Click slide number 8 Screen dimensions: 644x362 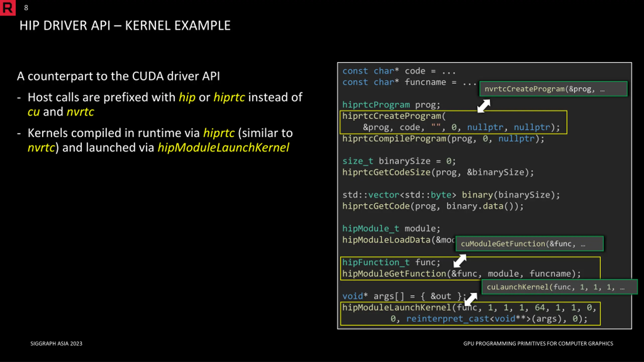click(x=26, y=8)
